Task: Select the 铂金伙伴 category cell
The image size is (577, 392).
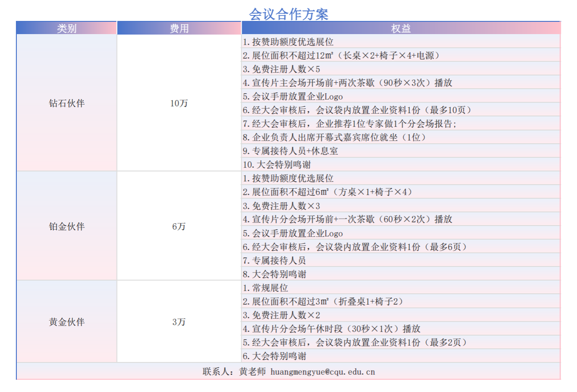Action: pos(66,226)
